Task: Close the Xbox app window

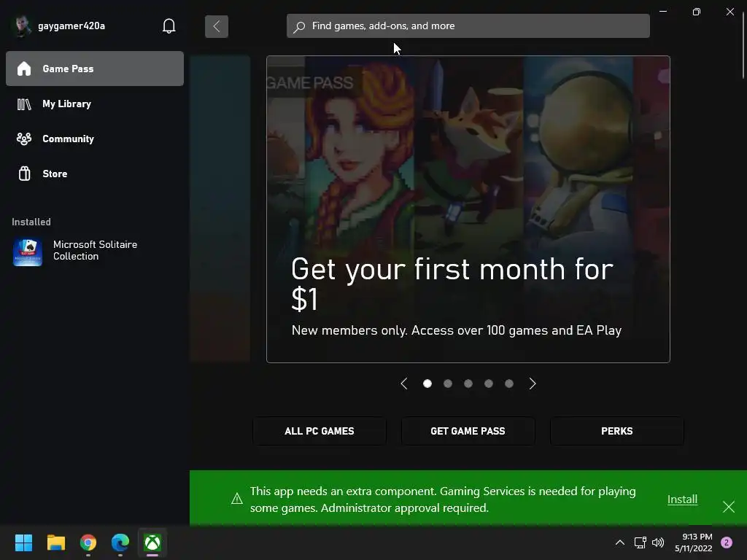Action: tap(729, 12)
